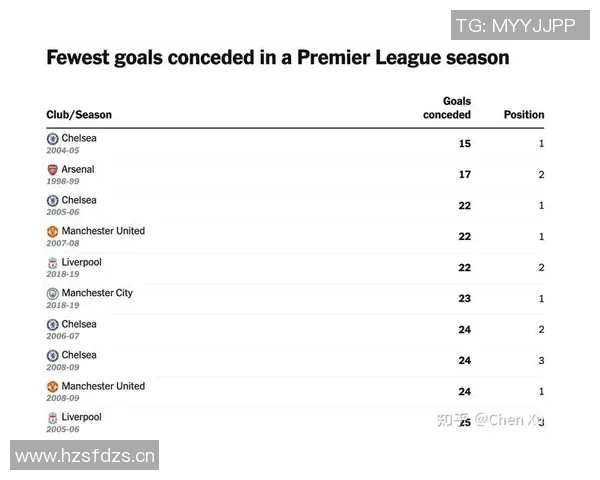Click the 15 goals conceded value for Chelsea
This screenshot has width=600, height=480.
click(x=464, y=144)
